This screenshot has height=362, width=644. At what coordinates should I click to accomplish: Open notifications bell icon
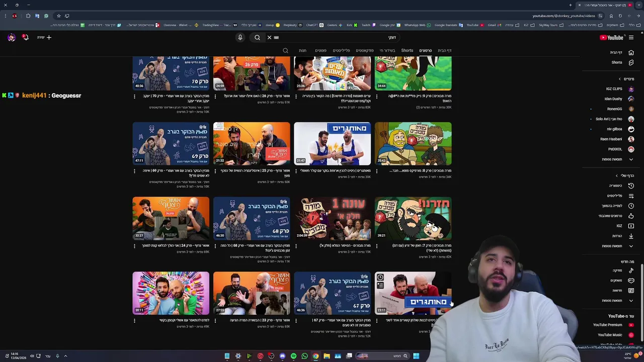[x=25, y=37]
